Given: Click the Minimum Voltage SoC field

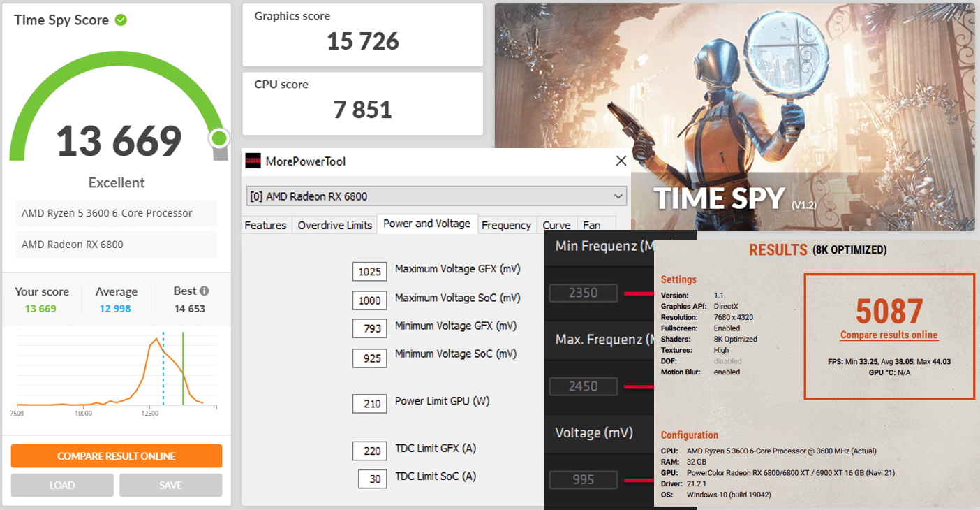Looking at the screenshot, I should 370,358.
